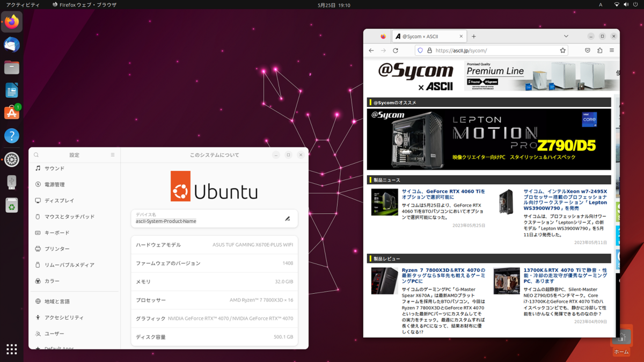
Task: Open volume icon in the top bar
Action: [626, 5]
